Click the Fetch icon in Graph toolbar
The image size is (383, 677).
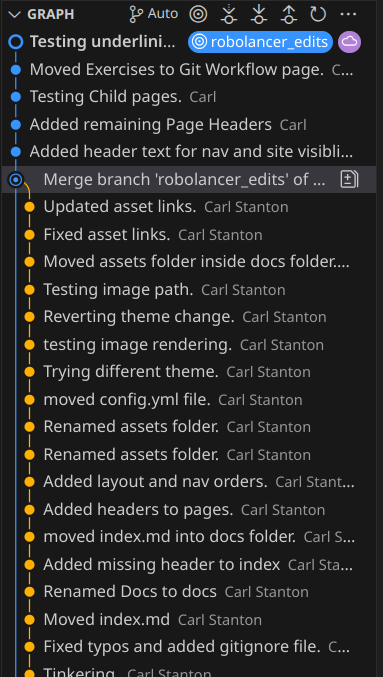click(x=228, y=14)
